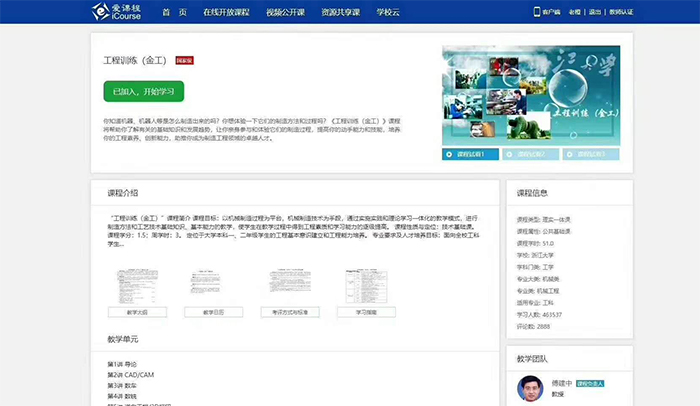Open the mobile client phone icon
Viewport: 700px width, 406px height.
538,12
